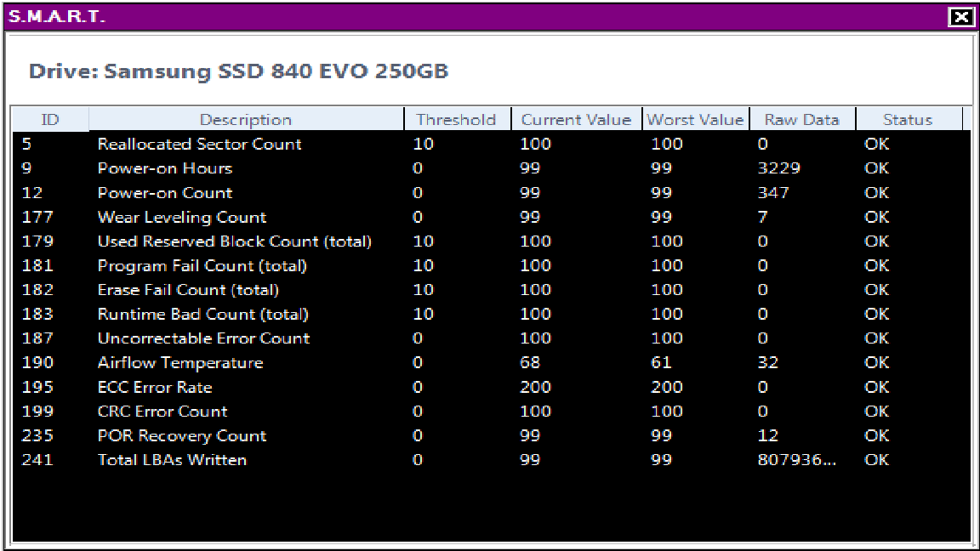Select the Total LBAs Written row
Viewport: 980px width, 551px height.
click(x=491, y=460)
